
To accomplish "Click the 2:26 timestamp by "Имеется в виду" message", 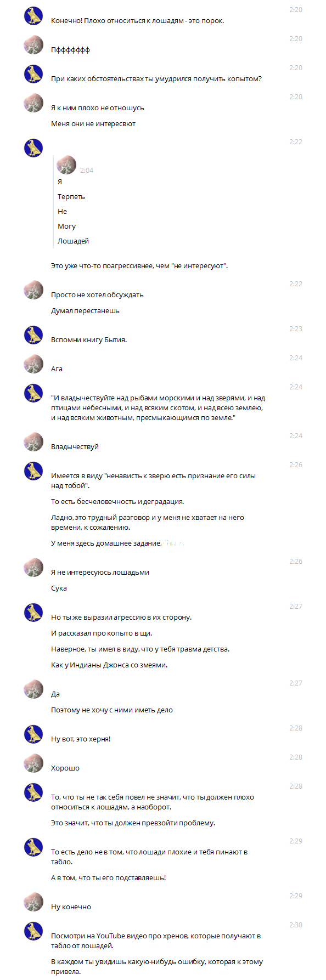I will [x=296, y=464].
